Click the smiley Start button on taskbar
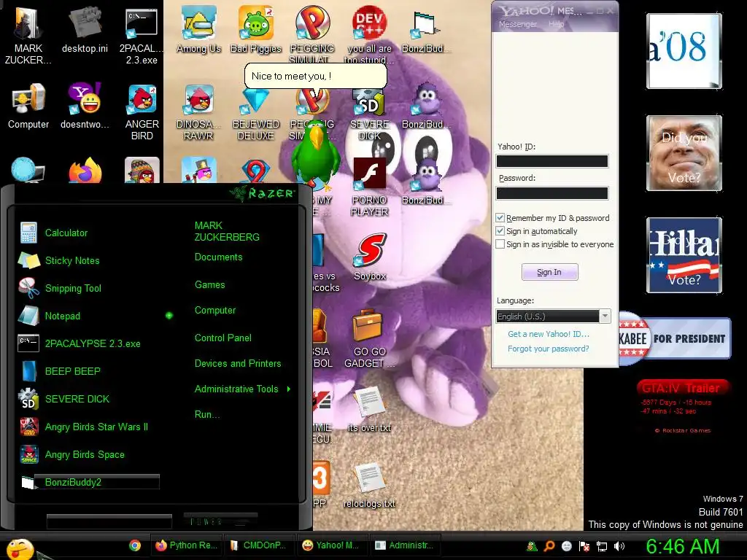 tap(20, 548)
